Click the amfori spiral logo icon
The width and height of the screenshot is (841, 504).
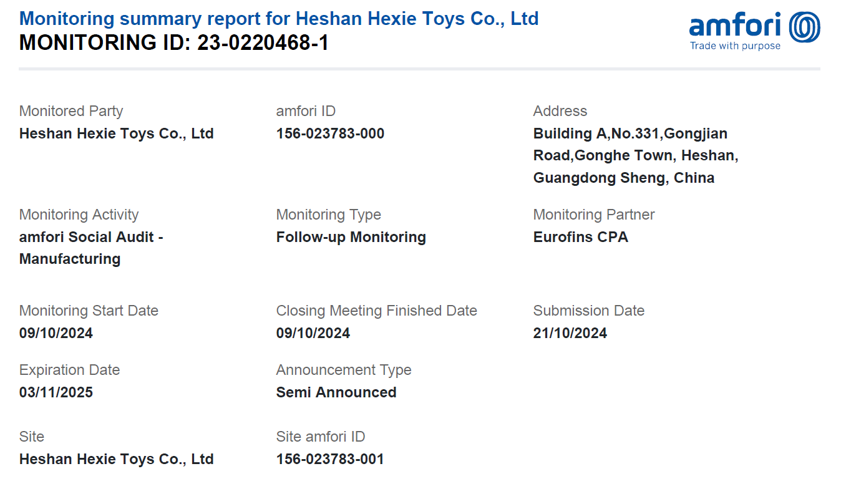point(804,27)
